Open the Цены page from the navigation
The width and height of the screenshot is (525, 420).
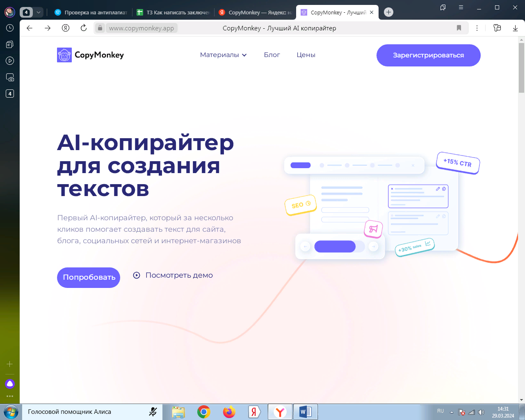(x=306, y=55)
